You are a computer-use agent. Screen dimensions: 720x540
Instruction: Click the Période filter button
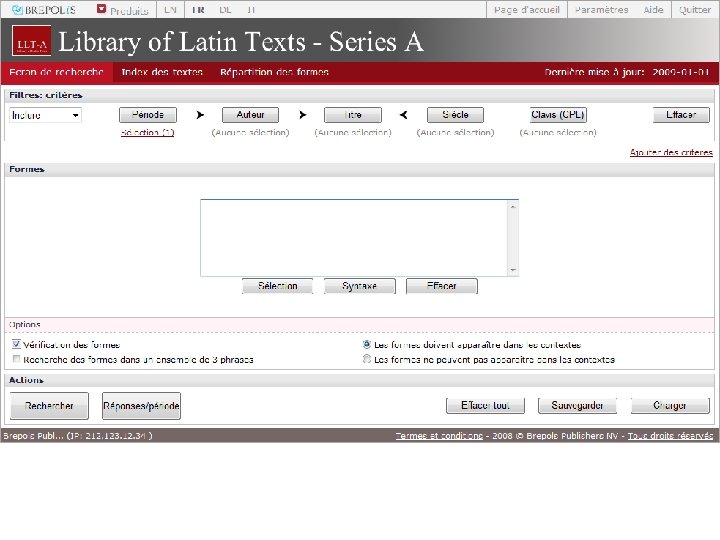148,115
